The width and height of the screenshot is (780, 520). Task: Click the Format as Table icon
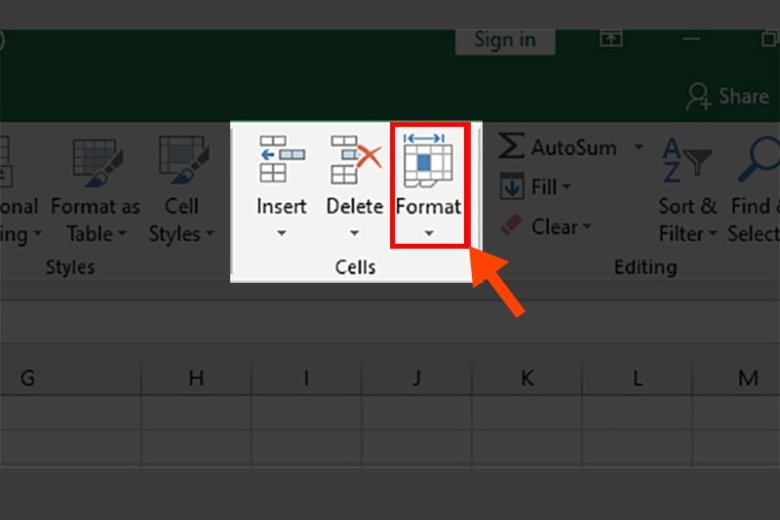click(x=97, y=162)
